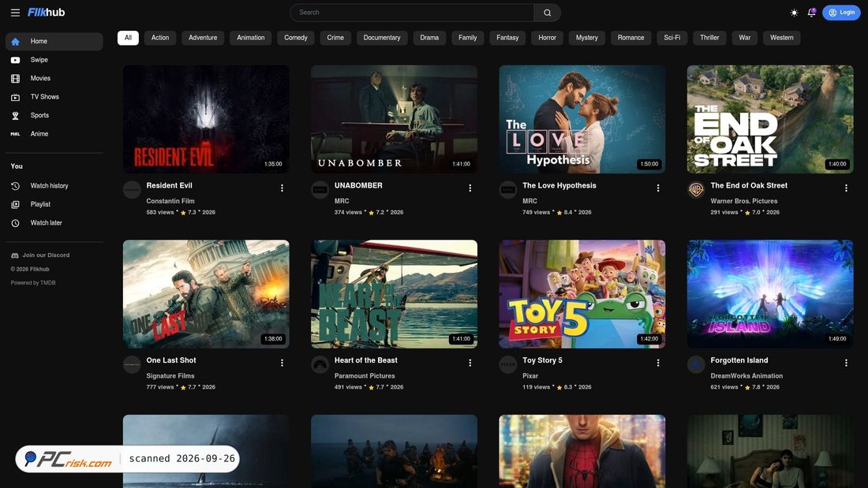Open options menu for Toy Story 5
Image resolution: width=868 pixels, height=488 pixels.
click(x=658, y=363)
